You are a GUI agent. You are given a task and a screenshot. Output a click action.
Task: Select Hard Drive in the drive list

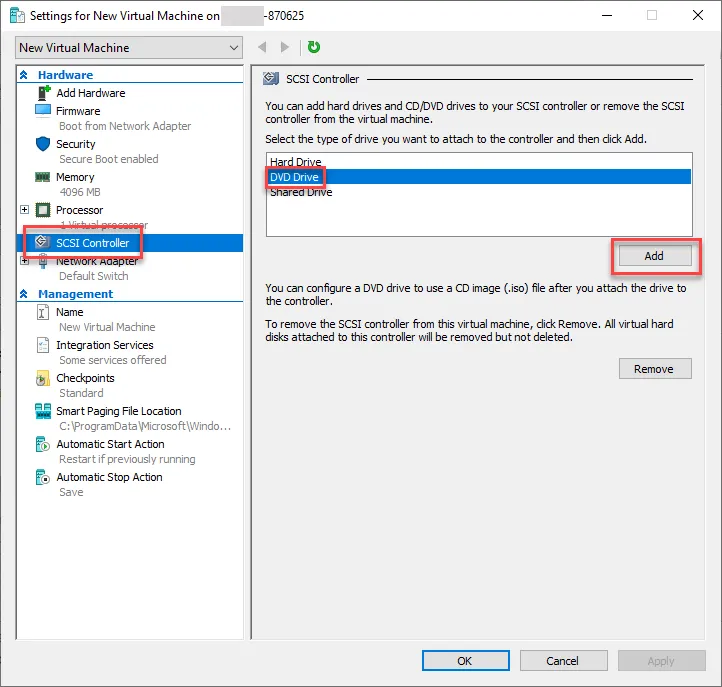479,162
